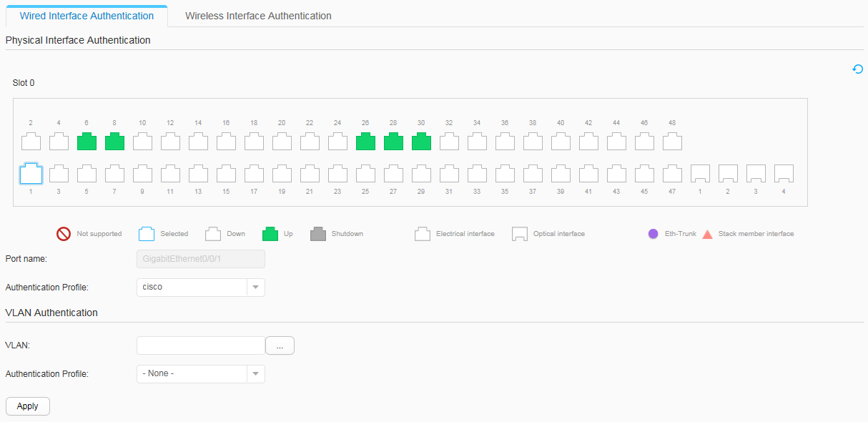Open the cisco Authentication Profile dropdown
This screenshot has height=422, width=868.
200,287
